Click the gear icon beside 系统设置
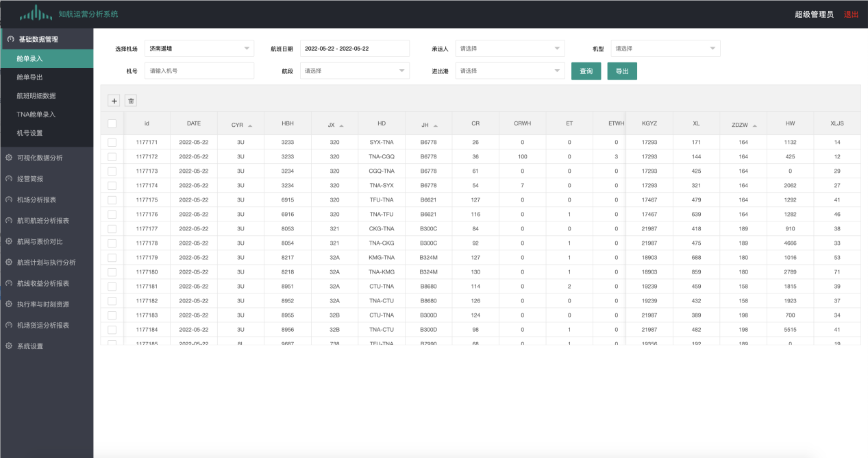The image size is (868, 458). tap(9, 346)
